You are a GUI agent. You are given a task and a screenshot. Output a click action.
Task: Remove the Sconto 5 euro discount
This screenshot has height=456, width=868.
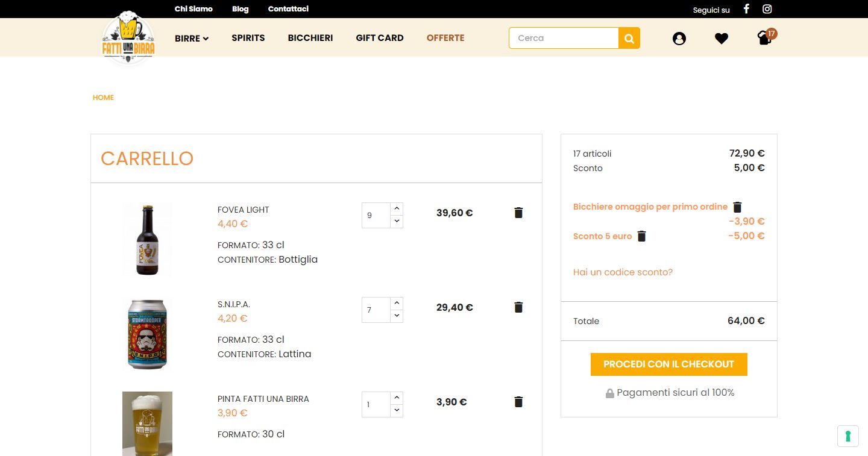coord(642,236)
